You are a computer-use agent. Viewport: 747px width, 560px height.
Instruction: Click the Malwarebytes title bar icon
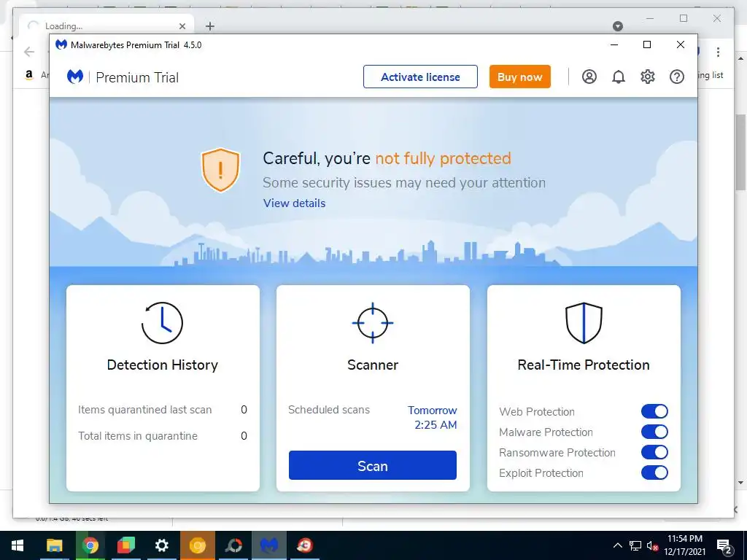(x=61, y=44)
